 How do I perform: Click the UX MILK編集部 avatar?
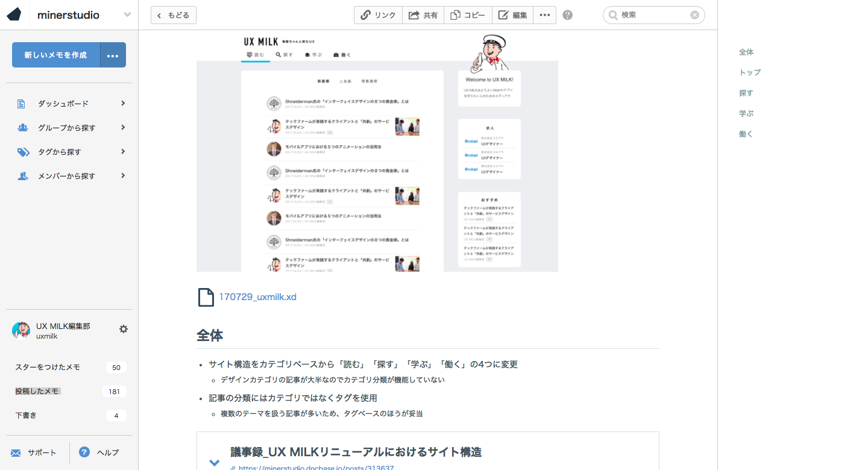(x=21, y=330)
